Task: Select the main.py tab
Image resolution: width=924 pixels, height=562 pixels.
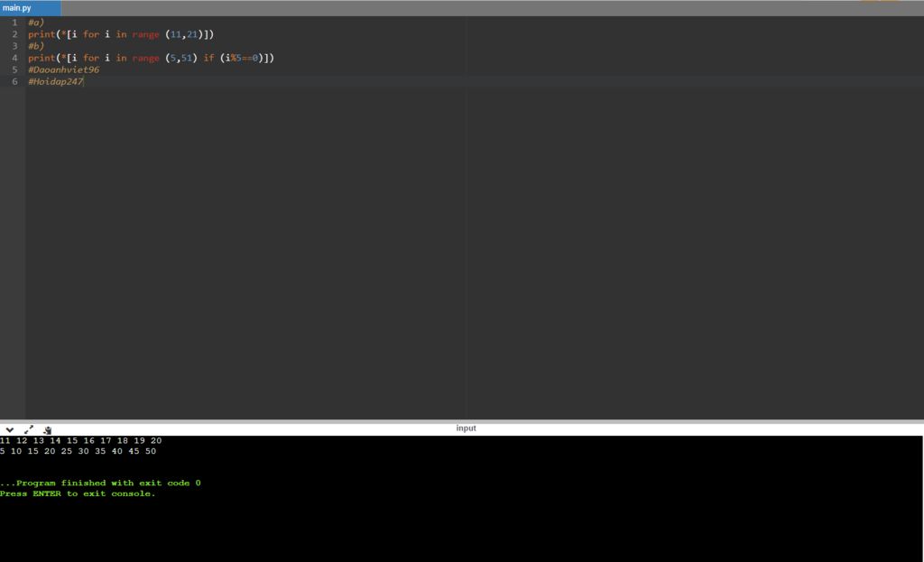Action: point(30,8)
